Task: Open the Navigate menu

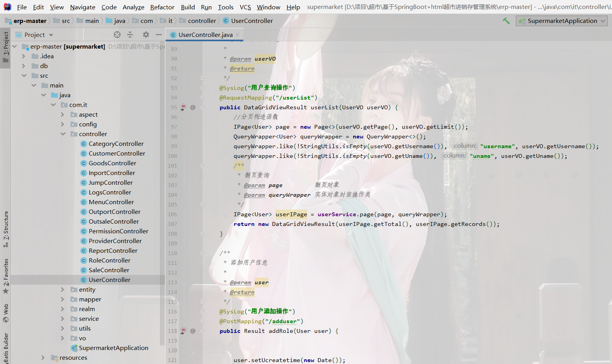Action: point(83,7)
